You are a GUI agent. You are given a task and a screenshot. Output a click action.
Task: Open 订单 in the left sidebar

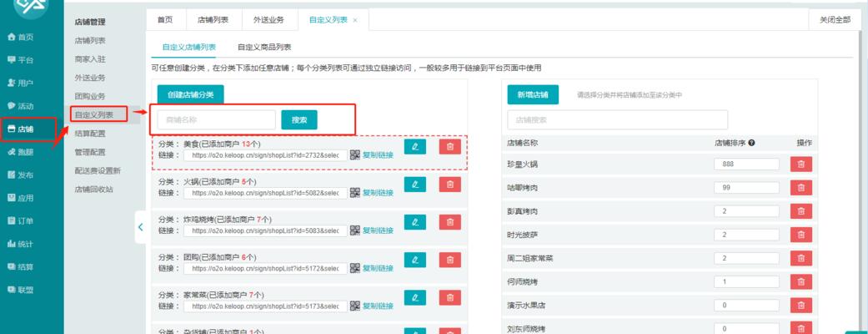[x=21, y=220]
